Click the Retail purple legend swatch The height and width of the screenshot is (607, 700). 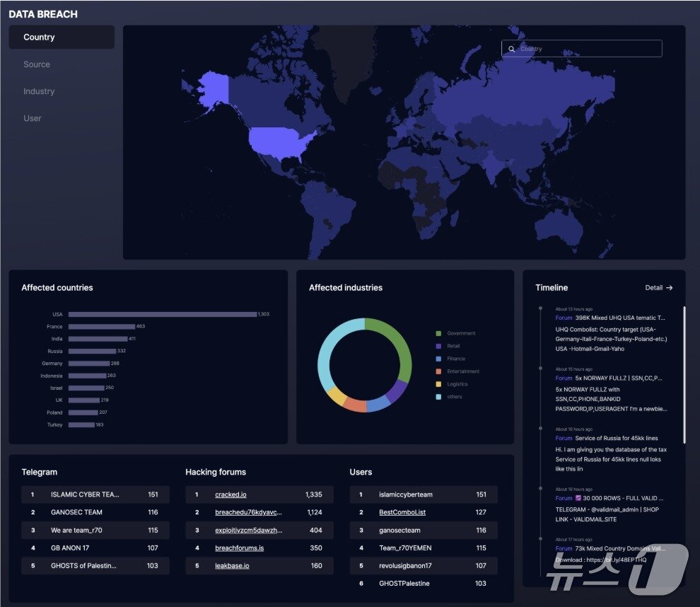click(438, 346)
